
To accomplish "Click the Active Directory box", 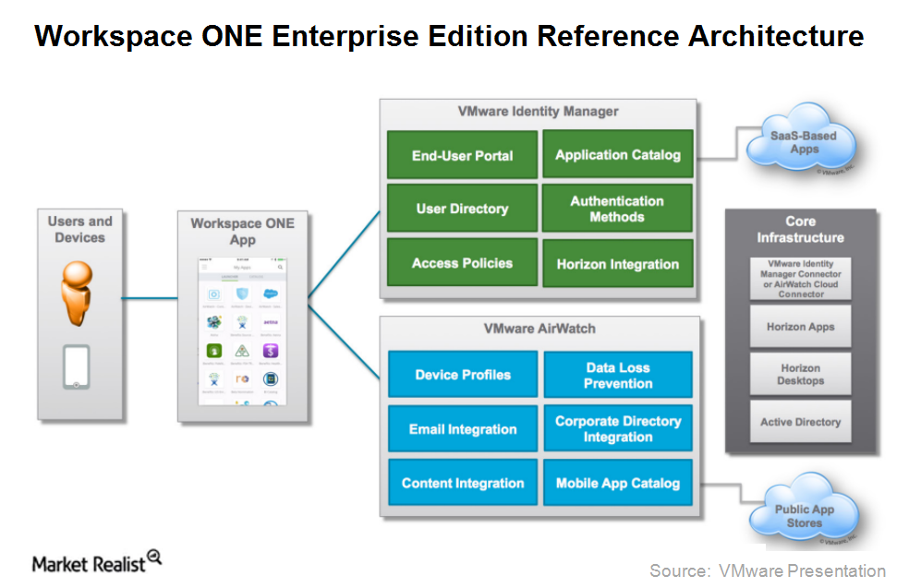I will 801,421.
